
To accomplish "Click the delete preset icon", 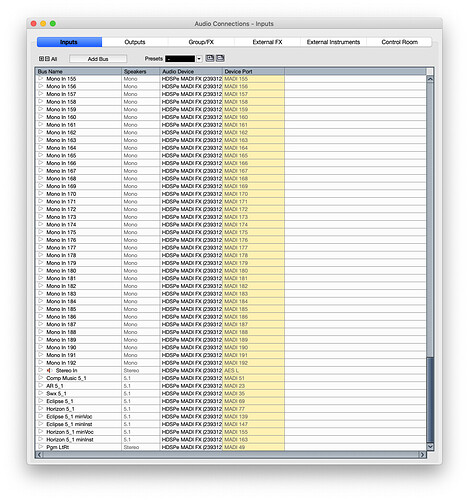I will (220, 58).
